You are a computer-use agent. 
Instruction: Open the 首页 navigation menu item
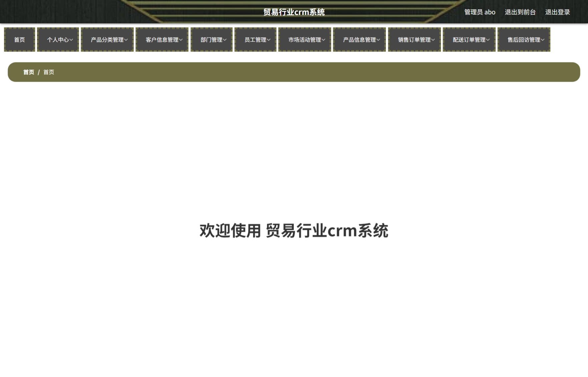click(x=19, y=40)
